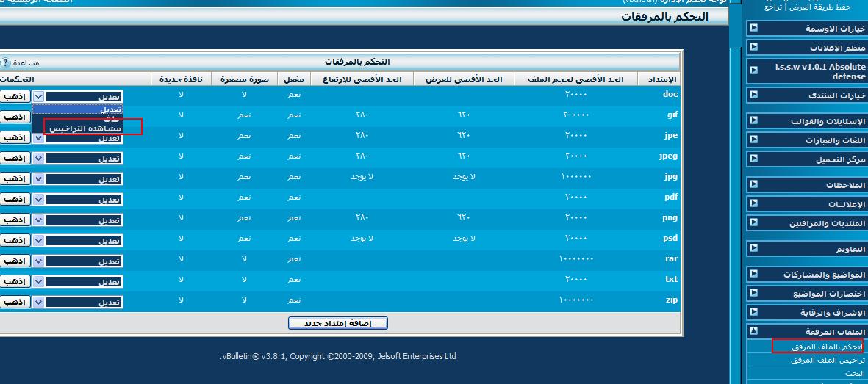Click the إضافة إمتداد جديد button
The width and height of the screenshot is (868, 384).
pyautogui.click(x=337, y=324)
